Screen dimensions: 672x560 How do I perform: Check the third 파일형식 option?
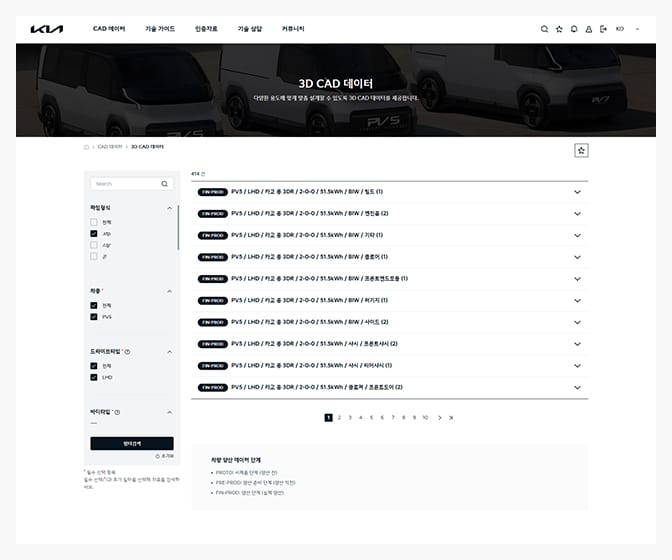click(x=94, y=245)
